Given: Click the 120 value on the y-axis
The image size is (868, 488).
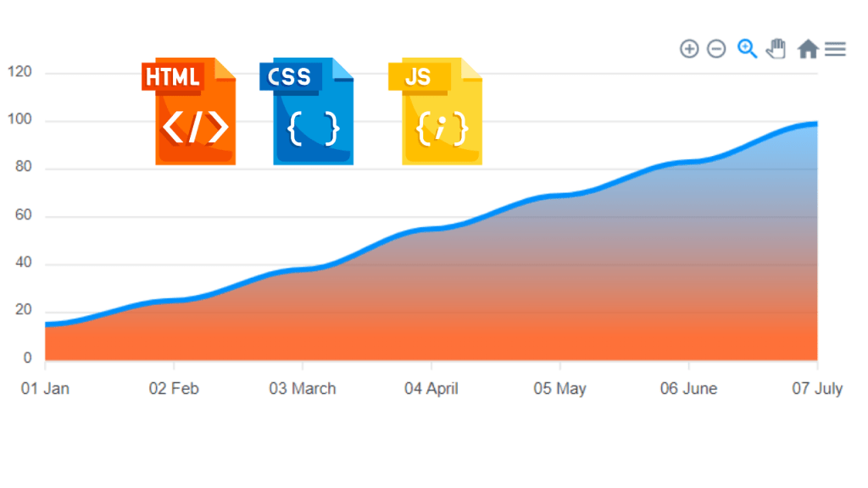Looking at the screenshot, I should (20, 72).
